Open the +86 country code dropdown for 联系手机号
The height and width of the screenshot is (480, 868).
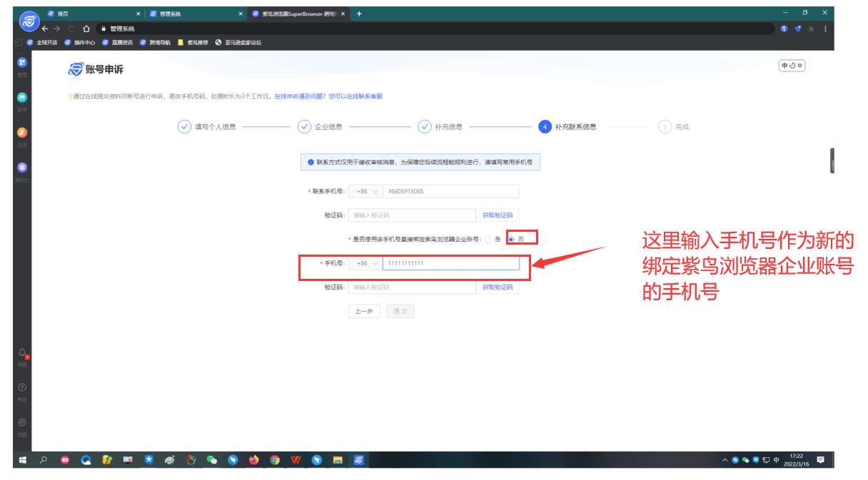coord(365,190)
